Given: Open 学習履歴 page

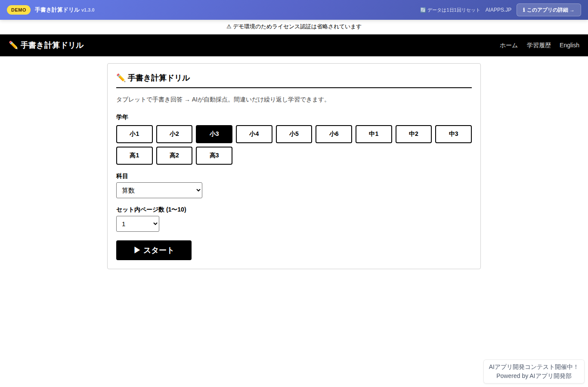Looking at the screenshot, I should click(x=539, y=45).
